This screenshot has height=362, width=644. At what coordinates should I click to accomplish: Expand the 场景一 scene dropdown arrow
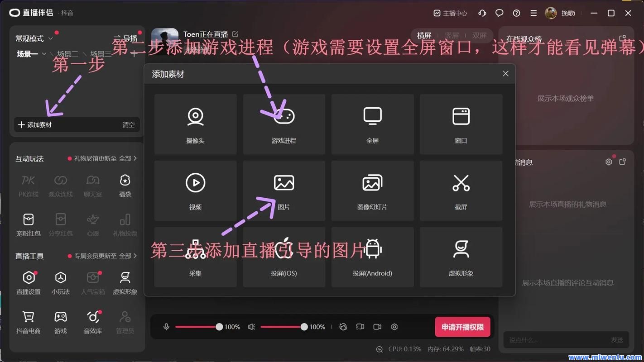pyautogui.click(x=44, y=54)
